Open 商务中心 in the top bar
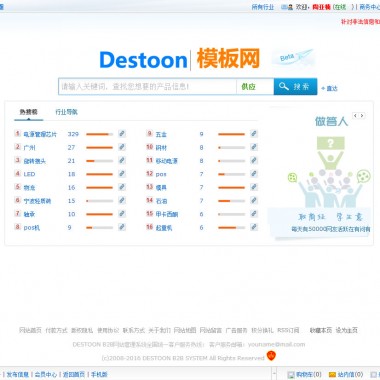Viewport: 380px width, 380px height. coord(369,7)
